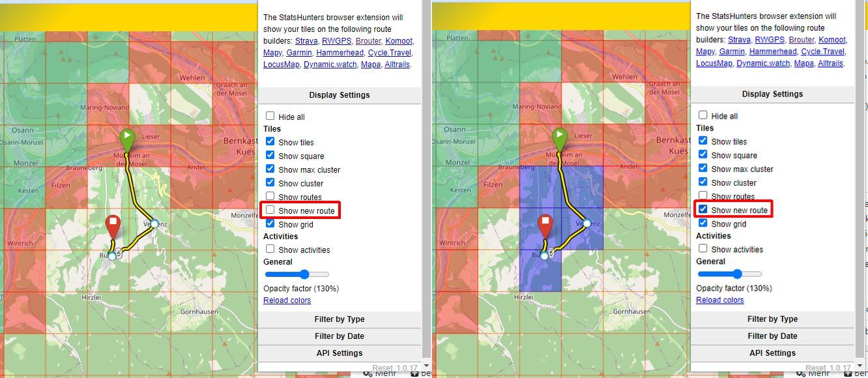This screenshot has width=868, height=378.
Task: Select the Veldenz waypoint circle on left map
Action: point(154,224)
